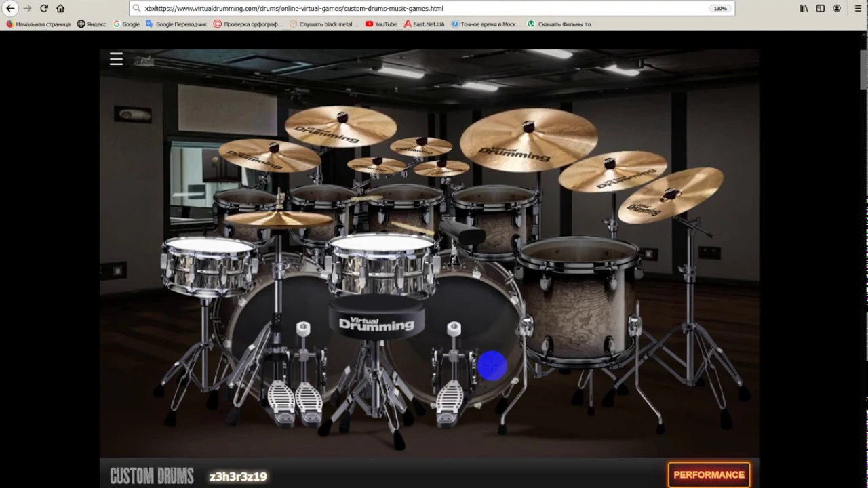
Task: Hit the closed hi-hat cymbal
Action: point(279,218)
